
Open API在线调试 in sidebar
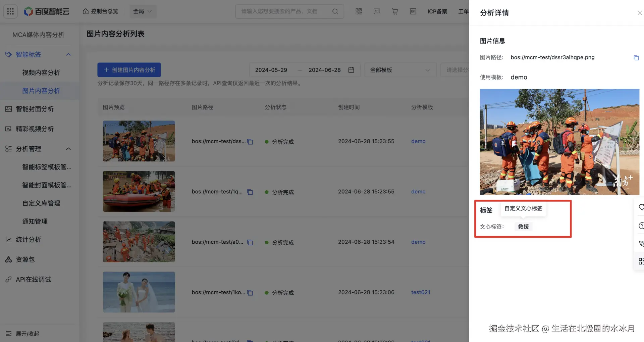tap(33, 279)
